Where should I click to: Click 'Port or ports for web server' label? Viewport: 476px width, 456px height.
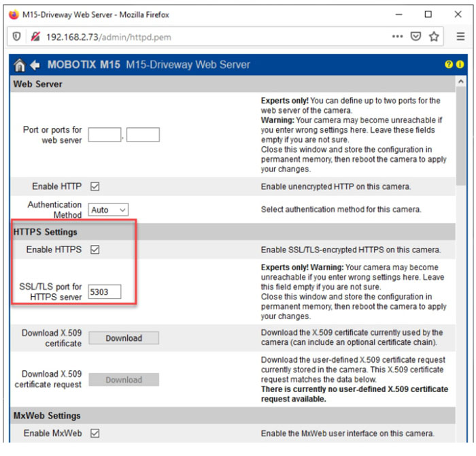(x=52, y=135)
